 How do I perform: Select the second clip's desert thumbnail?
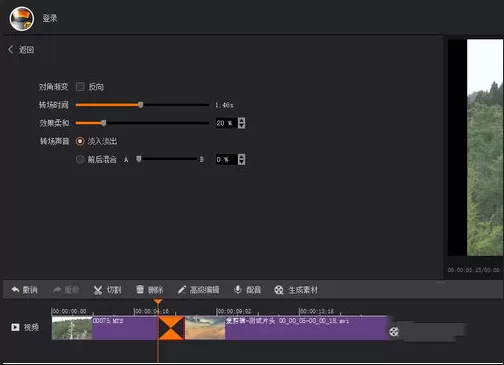[205, 328]
